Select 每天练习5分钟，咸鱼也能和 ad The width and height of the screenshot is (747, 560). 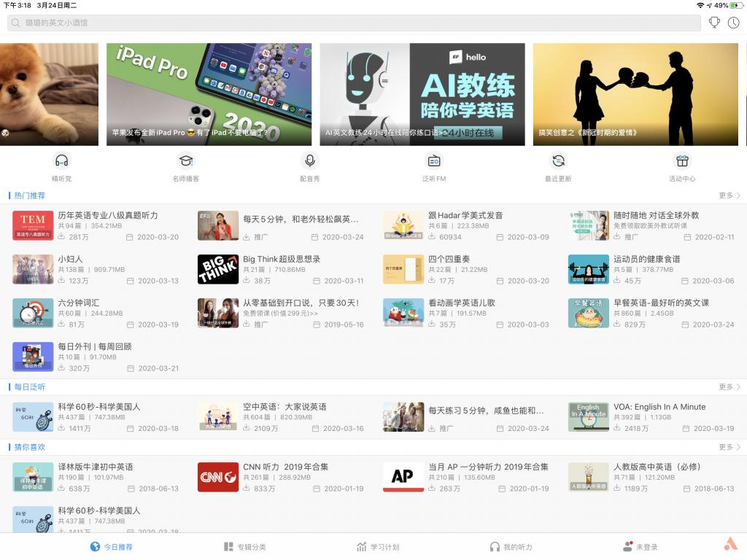tap(486, 411)
